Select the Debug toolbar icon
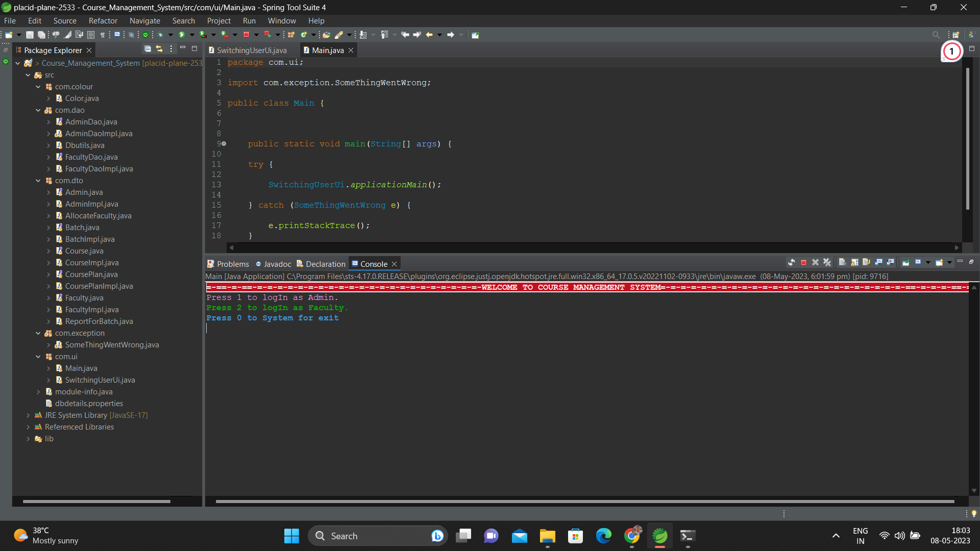The image size is (980, 551). [x=160, y=34]
